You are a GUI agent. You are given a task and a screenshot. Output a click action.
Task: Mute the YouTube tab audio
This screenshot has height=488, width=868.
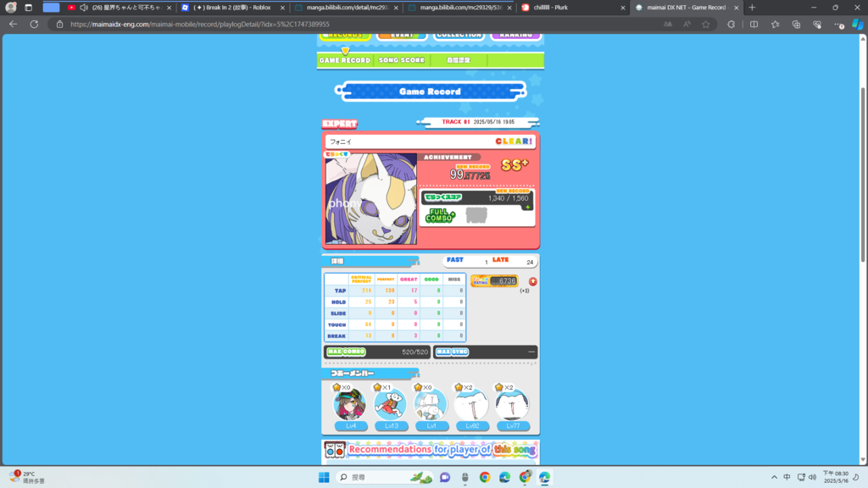pos(84,8)
